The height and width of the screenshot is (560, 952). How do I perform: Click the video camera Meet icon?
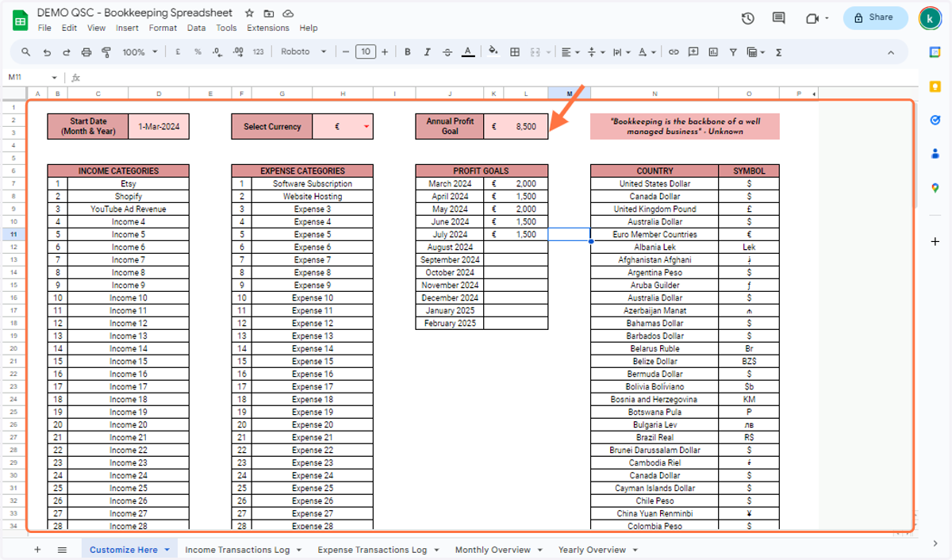click(x=812, y=18)
